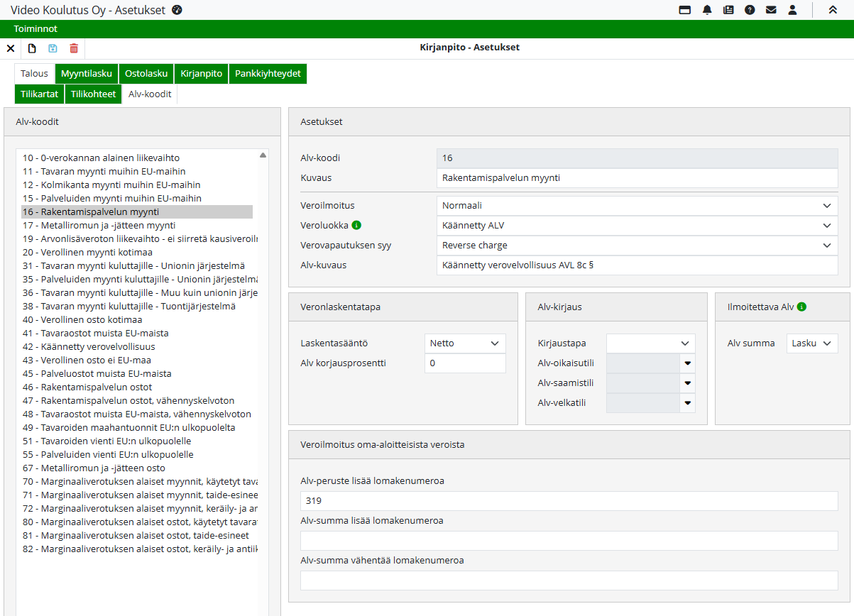The image size is (854, 616).
Task: Click the dashboard gauge icon beside the title
Action: pyautogui.click(x=177, y=10)
